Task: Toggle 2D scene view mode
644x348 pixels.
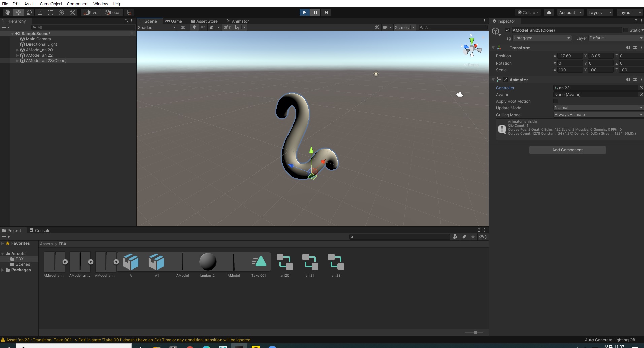Action: pos(183,27)
